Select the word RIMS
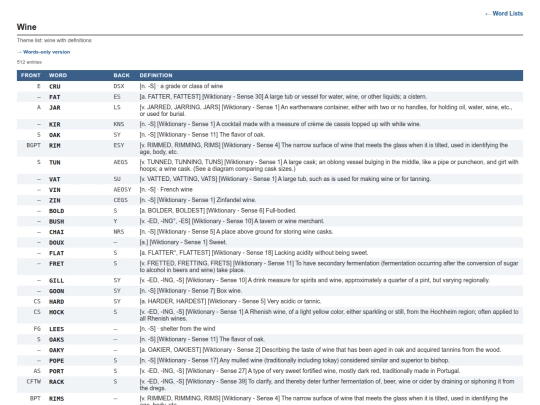 [x=56, y=398]
